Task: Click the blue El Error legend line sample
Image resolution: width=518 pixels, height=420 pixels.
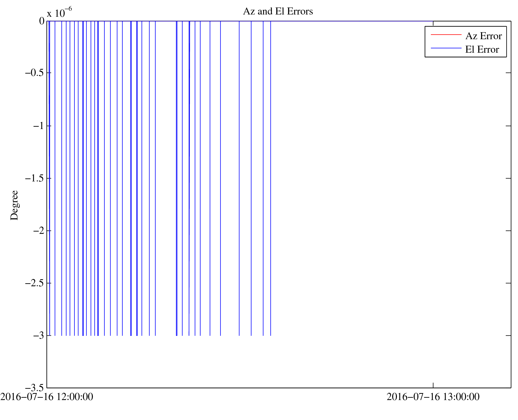Action: [446, 48]
